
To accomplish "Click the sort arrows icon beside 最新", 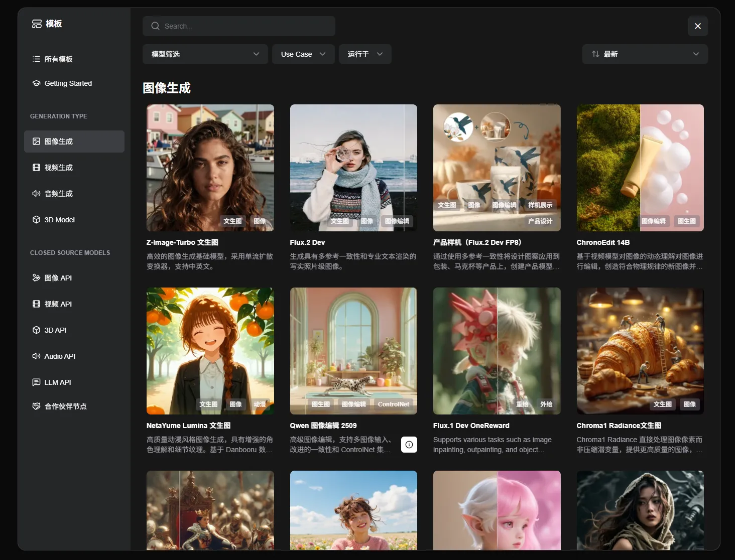I will (x=595, y=54).
